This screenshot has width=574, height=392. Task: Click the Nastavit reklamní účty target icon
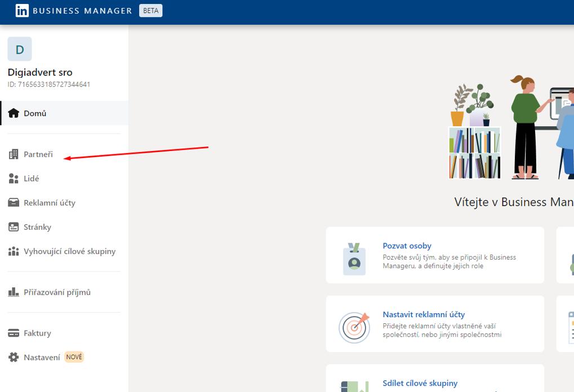(x=354, y=326)
